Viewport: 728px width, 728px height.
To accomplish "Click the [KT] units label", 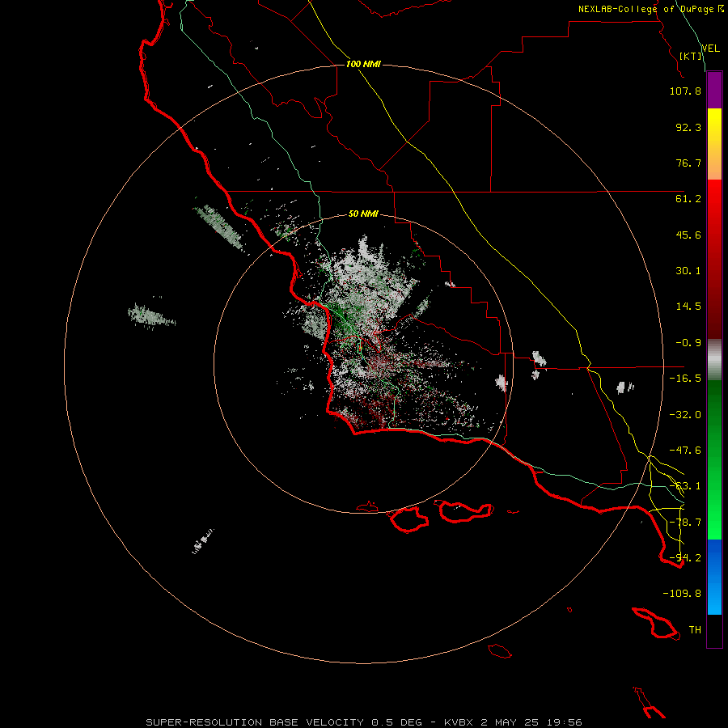I will 691,56.
